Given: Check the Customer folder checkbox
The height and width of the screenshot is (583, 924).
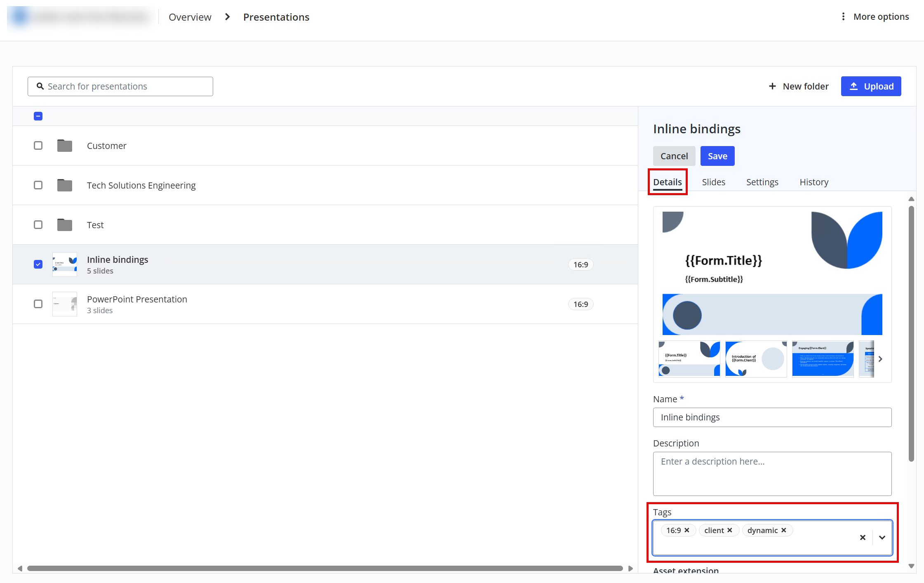Looking at the screenshot, I should [38, 146].
